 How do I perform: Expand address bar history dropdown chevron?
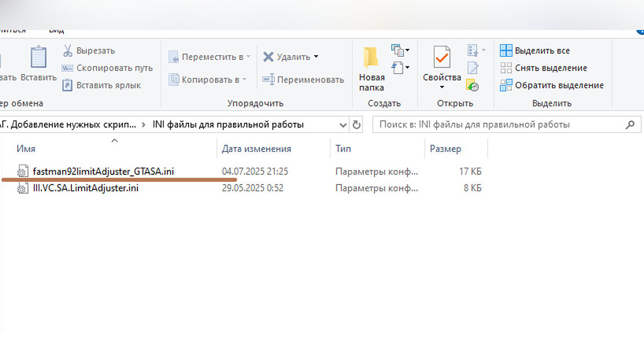pyautogui.click(x=343, y=125)
